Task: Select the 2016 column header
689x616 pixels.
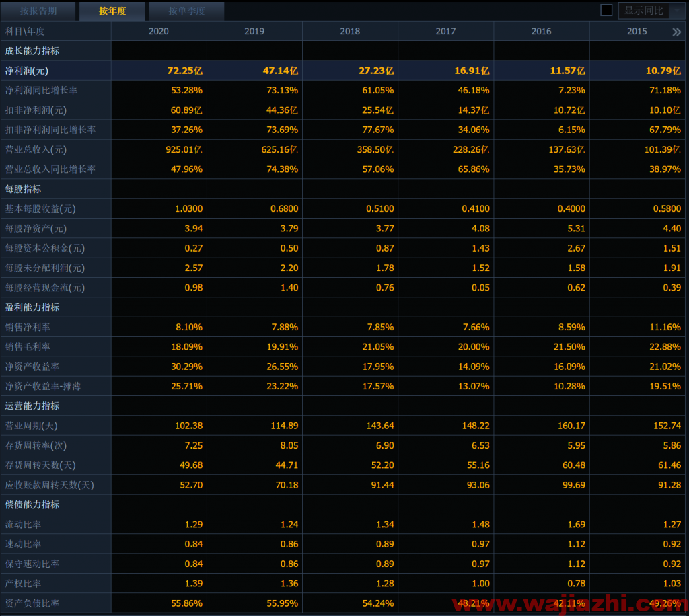Action: [542, 31]
